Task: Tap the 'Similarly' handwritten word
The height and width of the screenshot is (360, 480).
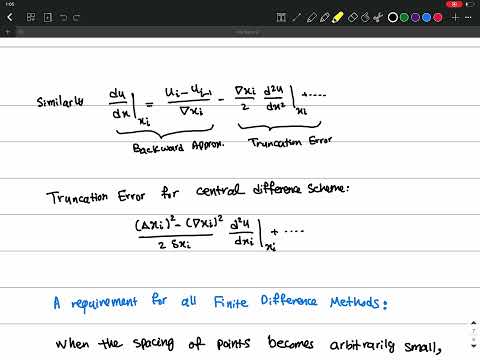Action: [60, 102]
